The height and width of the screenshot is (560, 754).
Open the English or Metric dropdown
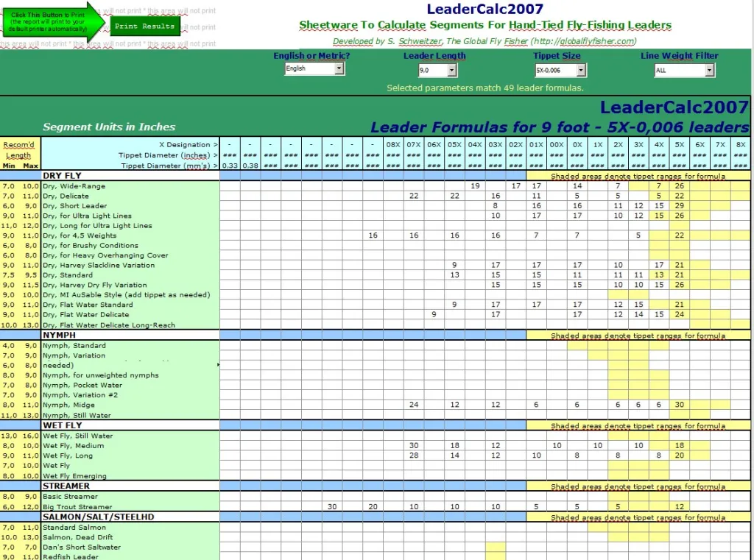[339, 69]
